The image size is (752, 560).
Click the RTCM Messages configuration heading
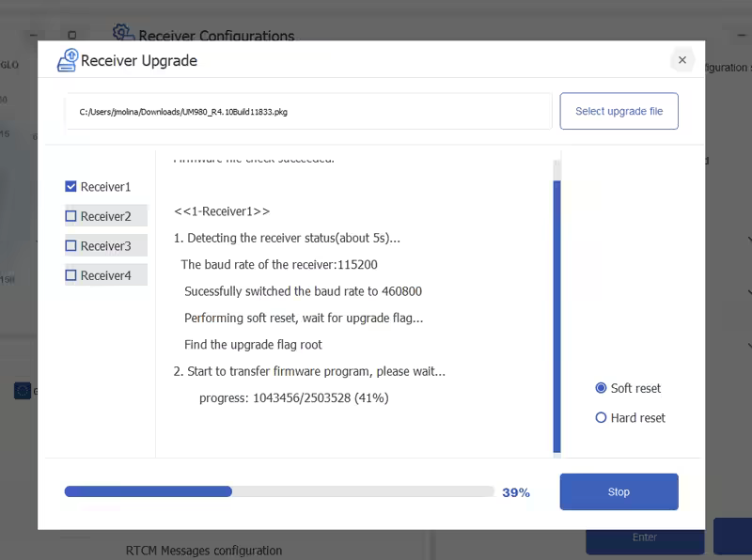pyautogui.click(x=204, y=551)
